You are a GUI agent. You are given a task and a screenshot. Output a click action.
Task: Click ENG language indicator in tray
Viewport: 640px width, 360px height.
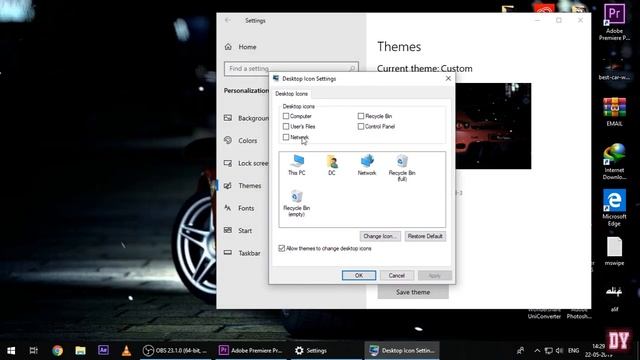click(573, 351)
